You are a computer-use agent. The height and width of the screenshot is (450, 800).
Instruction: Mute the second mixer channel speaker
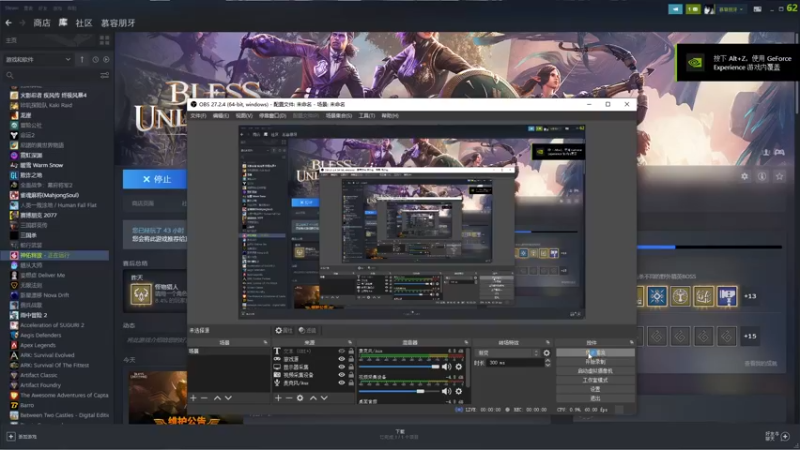click(x=446, y=391)
